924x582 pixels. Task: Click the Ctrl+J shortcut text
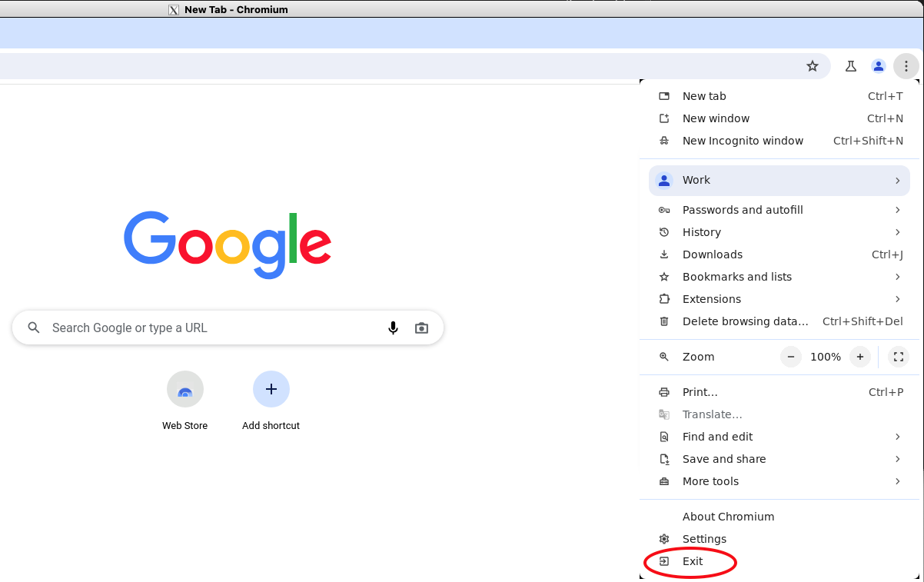(887, 254)
